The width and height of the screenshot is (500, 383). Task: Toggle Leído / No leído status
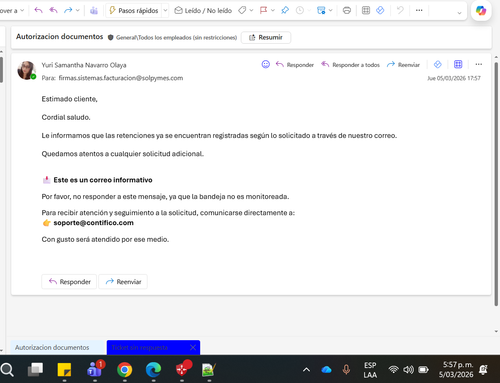coord(203,11)
